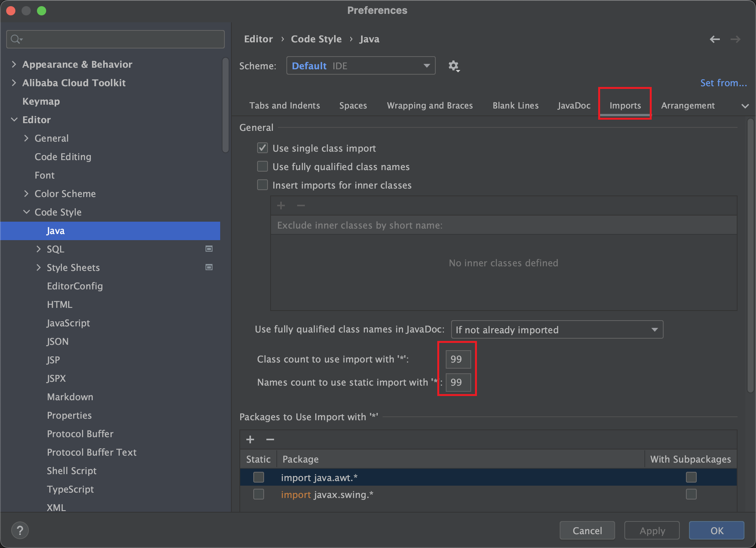Show hidden tabs with chevron arrow
Viewport: 756px width, 548px height.
point(745,106)
